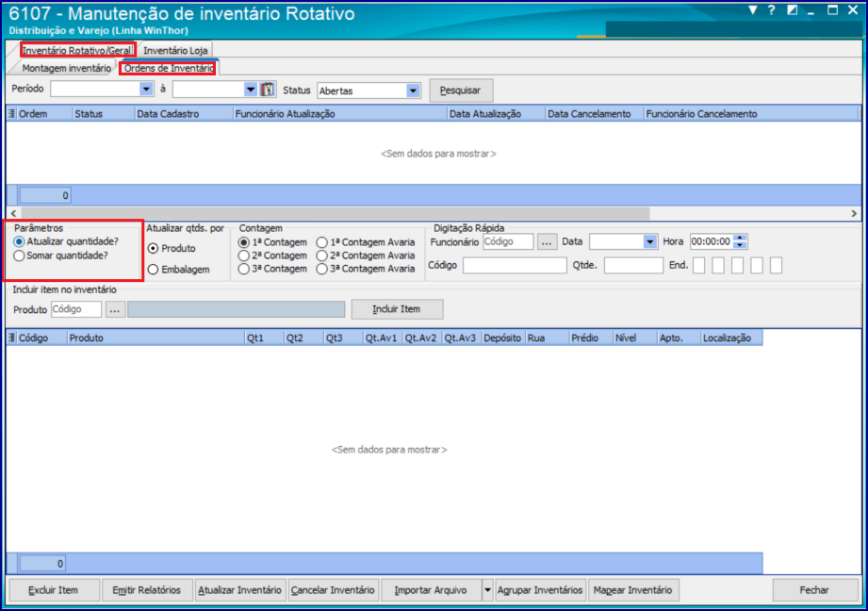Open the Período start date dropdown
The image size is (868, 611).
pyautogui.click(x=145, y=90)
